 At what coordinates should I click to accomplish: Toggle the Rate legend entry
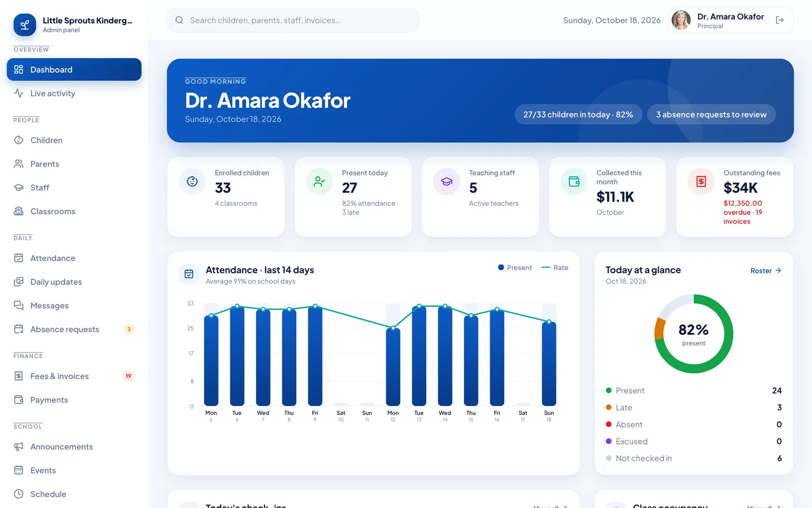pyautogui.click(x=555, y=268)
